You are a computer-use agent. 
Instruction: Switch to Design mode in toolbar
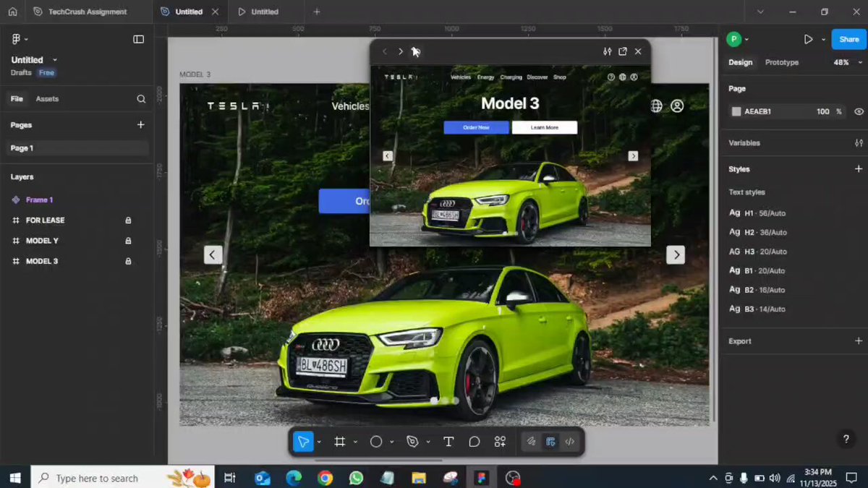pyautogui.click(x=550, y=442)
